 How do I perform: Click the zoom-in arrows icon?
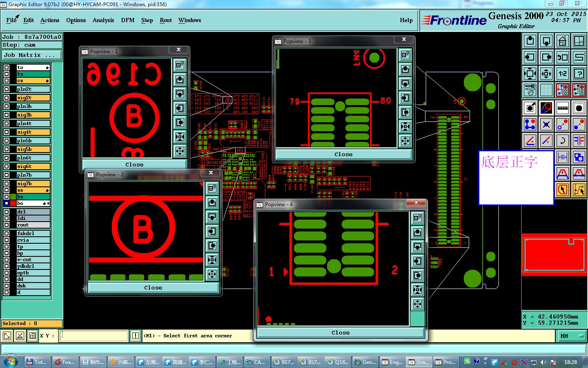pos(546,74)
